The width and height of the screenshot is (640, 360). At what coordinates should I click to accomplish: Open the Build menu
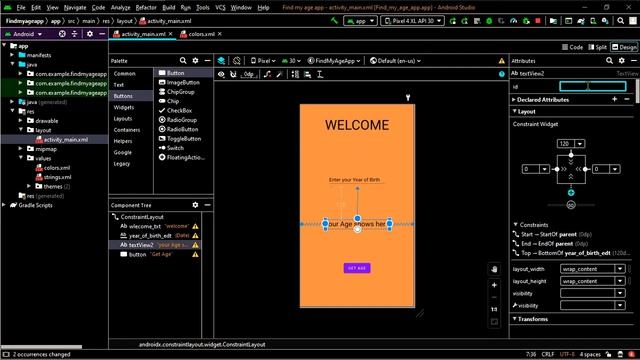click(169, 7)
